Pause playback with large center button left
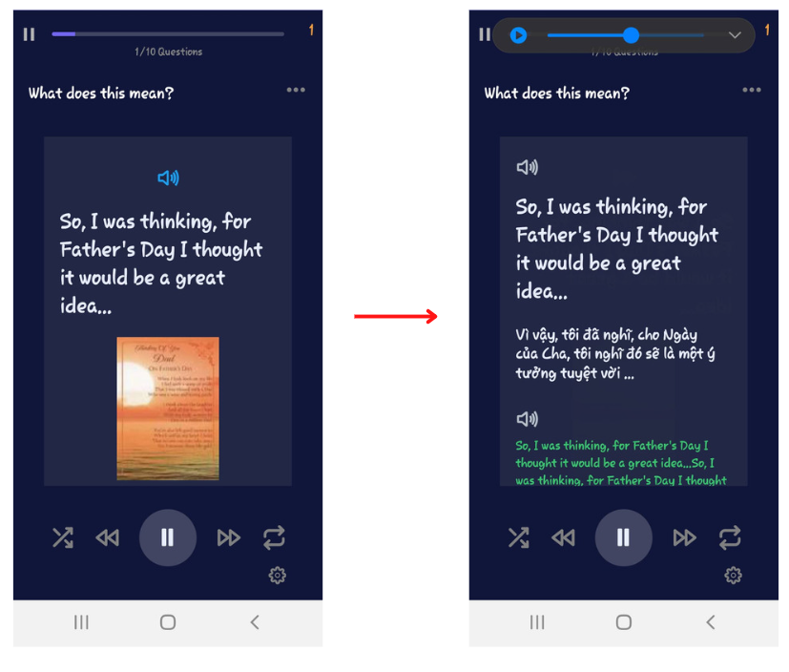This screenshot has height=672, width=789. (168, 537)
